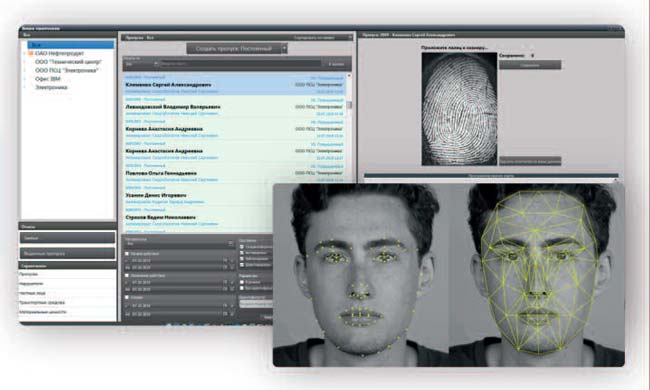The image size is (650, 390).
Task: Click the orange icon beside ОАО Нефтепродукт
Action: point(31,53)
